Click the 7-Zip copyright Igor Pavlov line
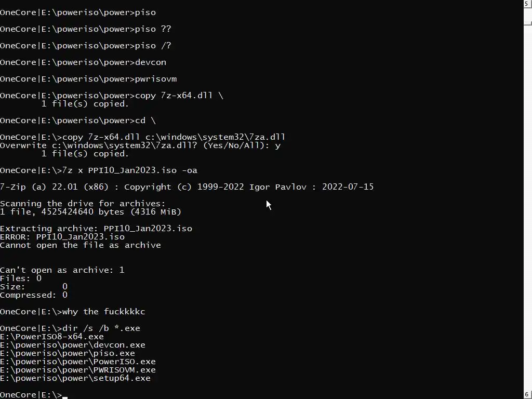The height and width of the screenshot is (399, 532). [x=187, y=187]
